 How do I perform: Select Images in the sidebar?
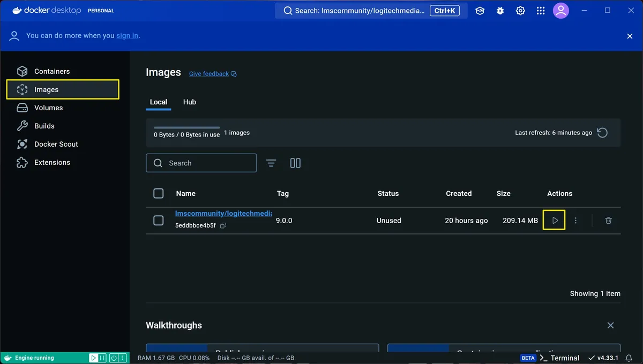63,89
